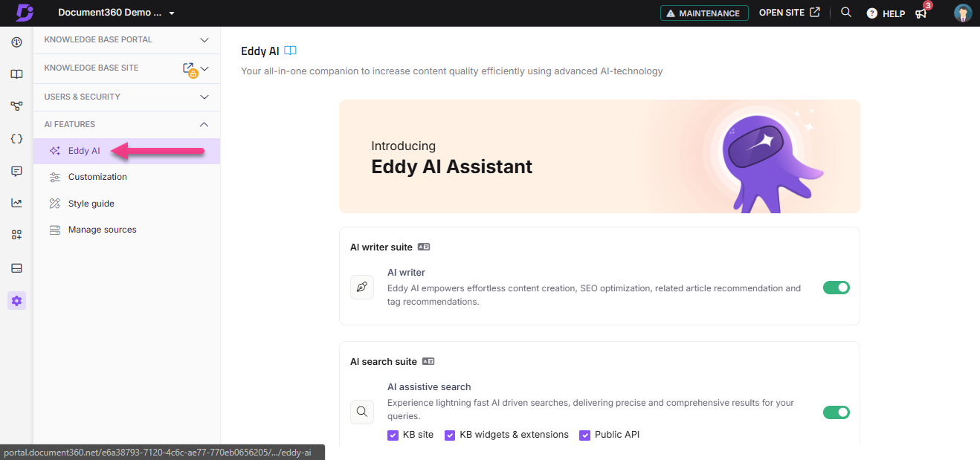Click the MAINTENANCE button
Viewport: 980px width, 460px height.
point(704,13)
